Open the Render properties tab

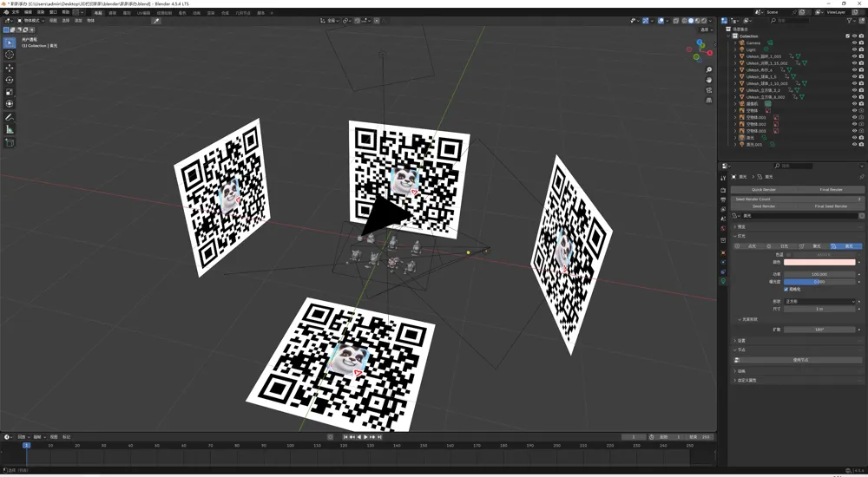(x=723, y=190)
